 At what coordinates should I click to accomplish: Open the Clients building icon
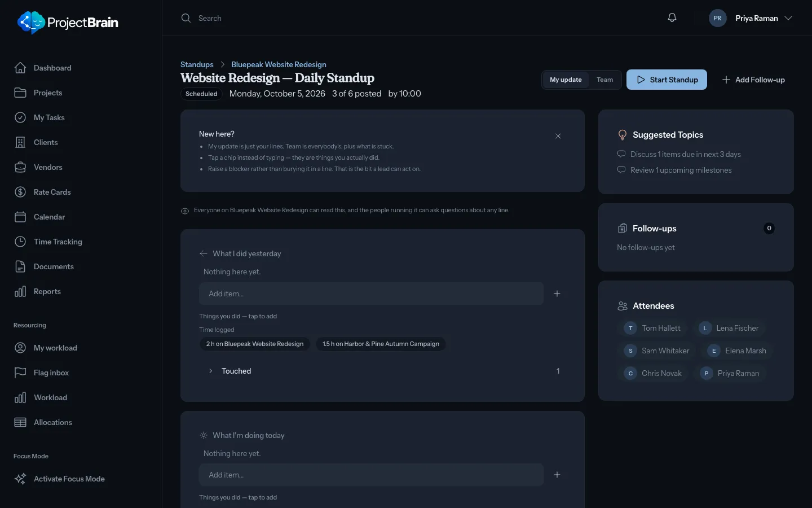pyautogui.click(x=20, y=142)
